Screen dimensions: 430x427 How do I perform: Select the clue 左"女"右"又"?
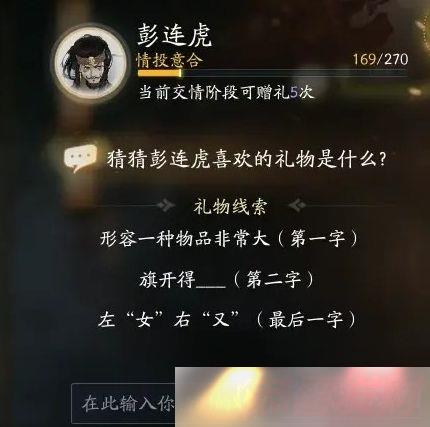coord(170,320)
